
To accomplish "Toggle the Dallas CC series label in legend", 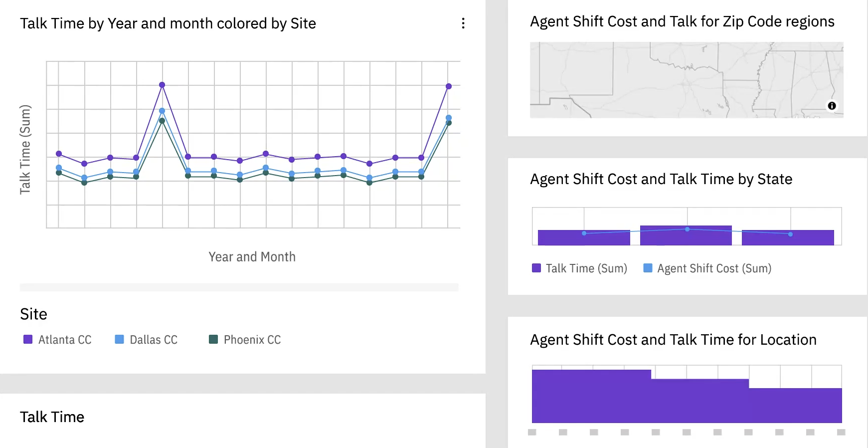I will pos(154,340).
